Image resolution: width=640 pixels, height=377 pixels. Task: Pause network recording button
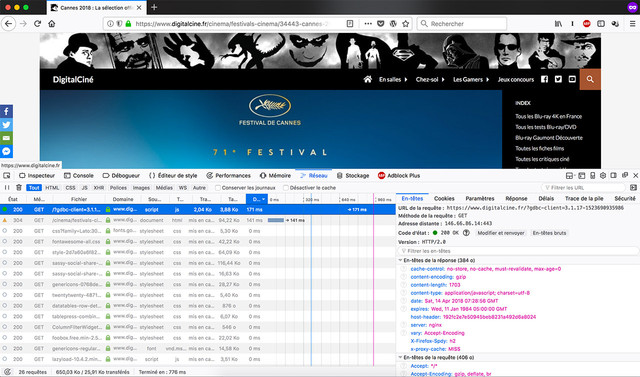click(x=7, y=188)
